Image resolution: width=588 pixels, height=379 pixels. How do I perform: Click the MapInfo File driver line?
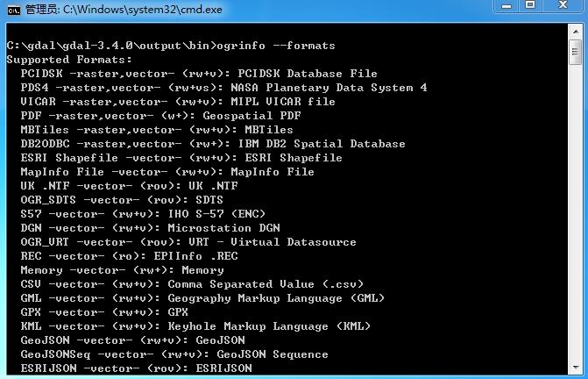tap(167, 172)
